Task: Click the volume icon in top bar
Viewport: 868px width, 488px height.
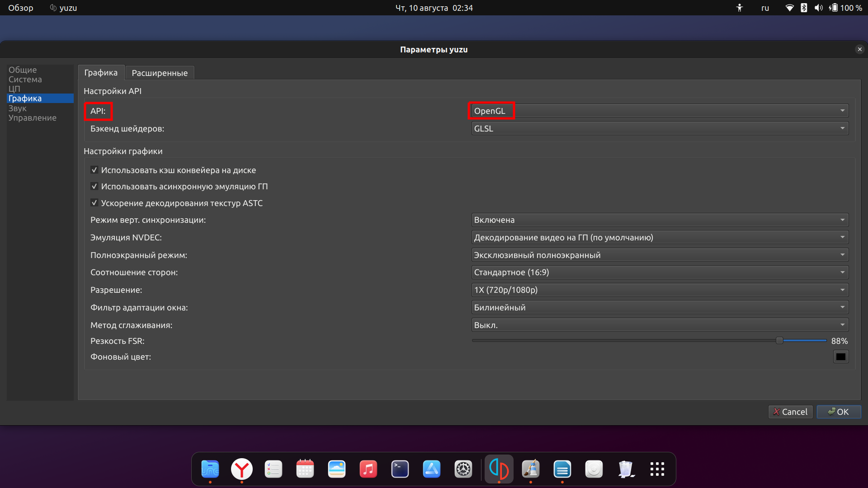Action: tap(818, 8)
